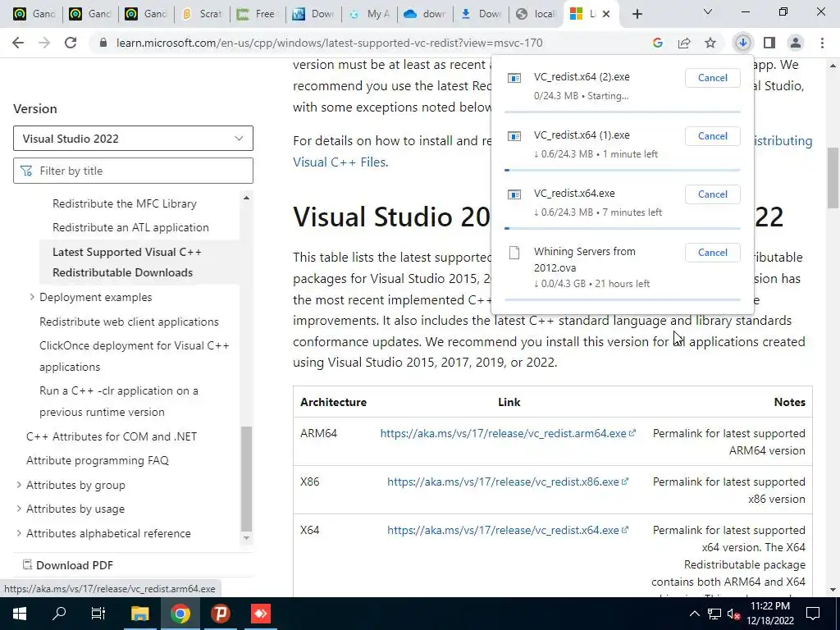Image resolution: width=840 pixels, height=630 pixels.
Task: Switch to the cloud 'down' tab
Action: point(426,15)
